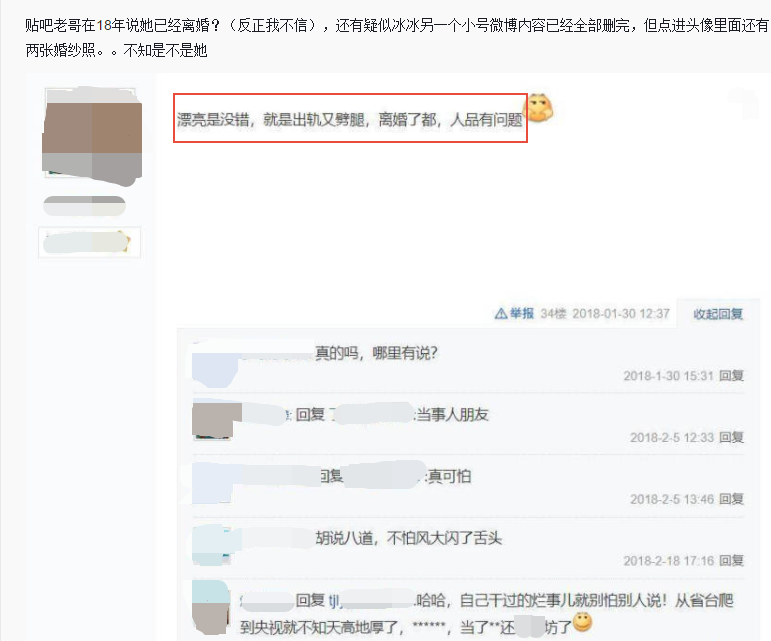The height and width of the screenshot is (641, 771).
Task: Click the smiley emoji in last reply
Action: click(x=583, y=622)
